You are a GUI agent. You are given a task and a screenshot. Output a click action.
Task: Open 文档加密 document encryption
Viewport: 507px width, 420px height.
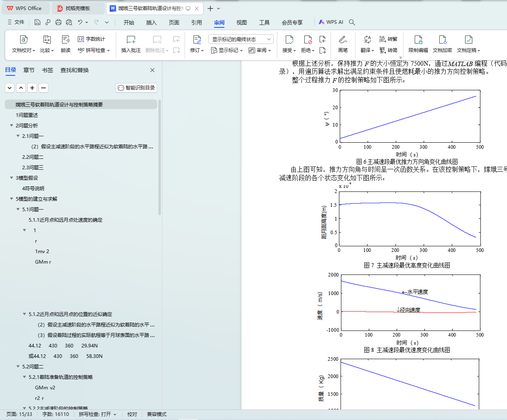443,44
